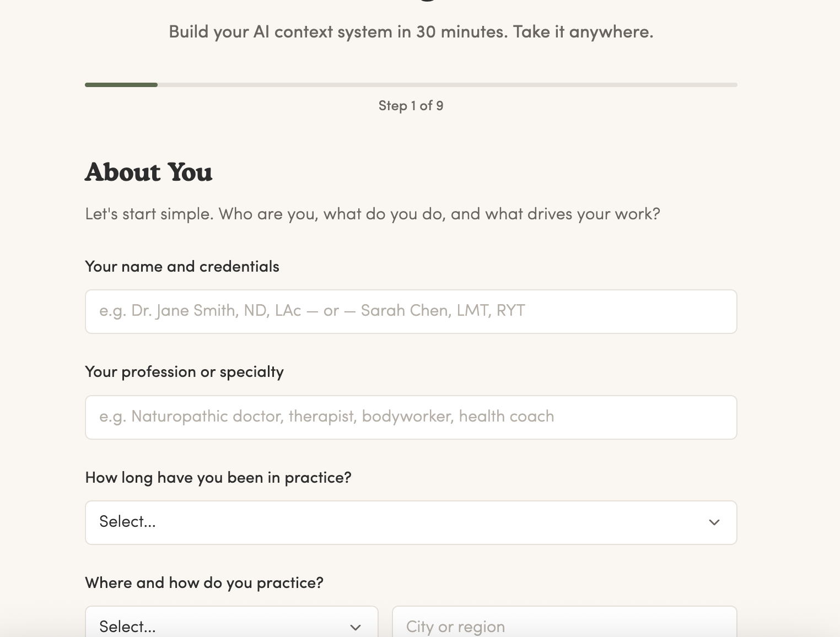Click the chevron on the practice type dropdown
Image resolution: width=840 pixels, height=637 pixels.
click(x=356, y=627)
